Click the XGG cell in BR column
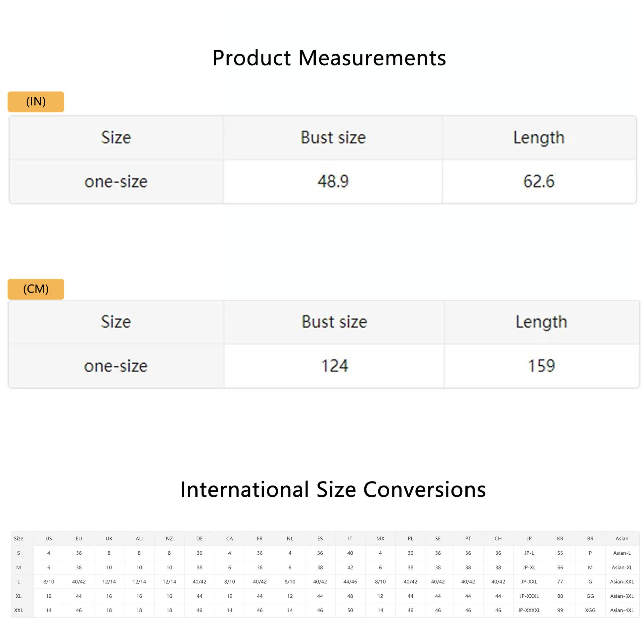This screenshot has height=644, width=644. [x=590, y=610]
